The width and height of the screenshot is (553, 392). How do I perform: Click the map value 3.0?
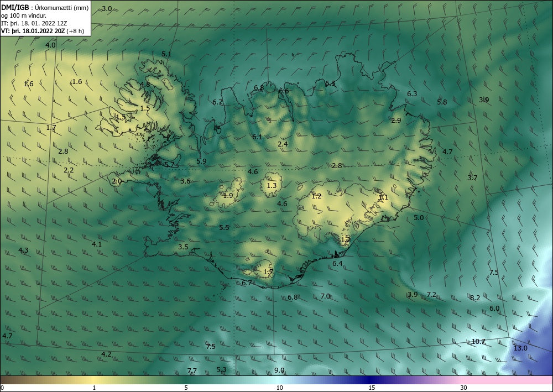tap(107, 8)
